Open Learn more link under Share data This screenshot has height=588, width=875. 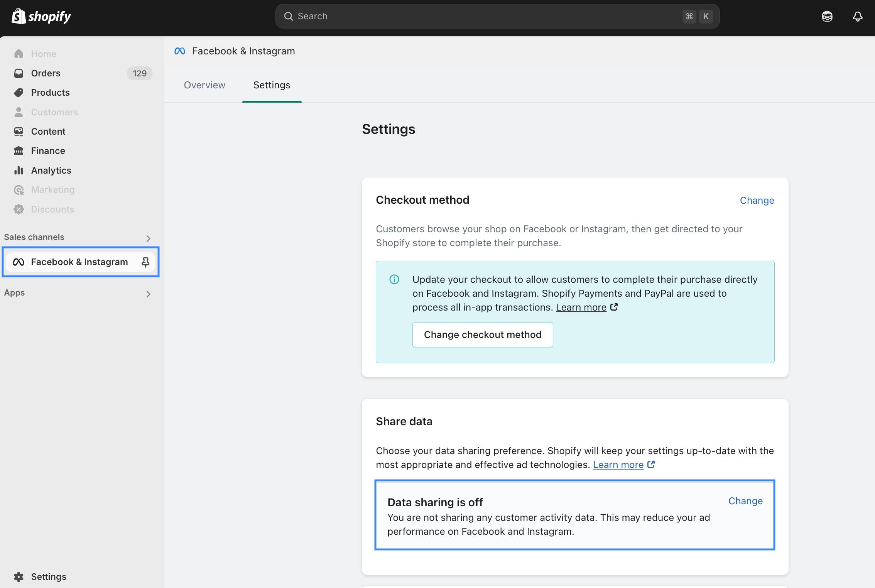coord(618,465)
